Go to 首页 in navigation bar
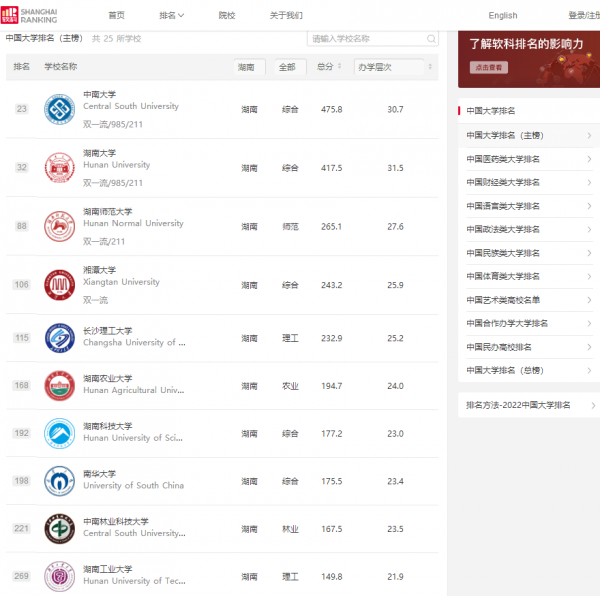600x596 pixels. coord(116,15)
